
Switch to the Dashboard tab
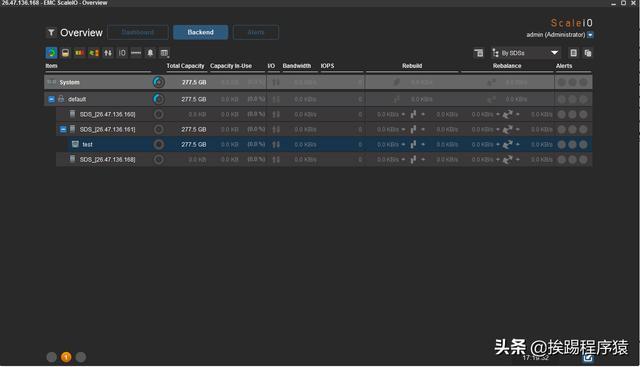[x=138, y=32]
